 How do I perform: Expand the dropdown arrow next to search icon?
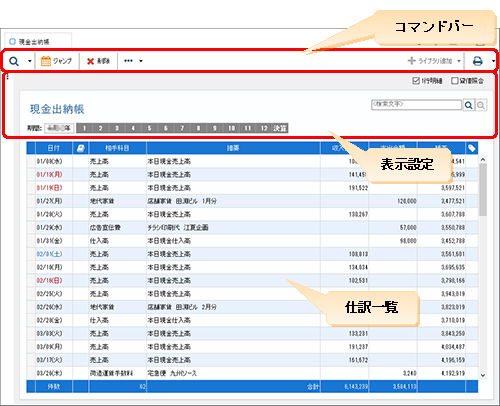point(29,61)
